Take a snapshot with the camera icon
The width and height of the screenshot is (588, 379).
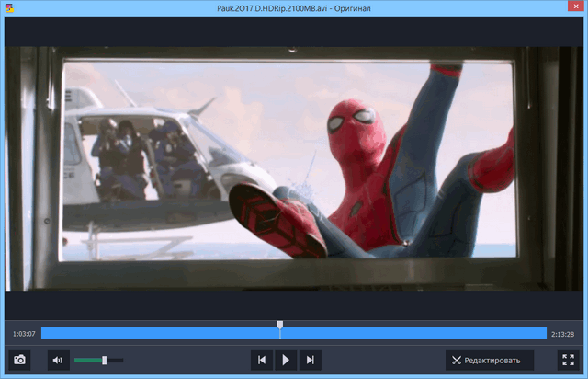point(19,360)
